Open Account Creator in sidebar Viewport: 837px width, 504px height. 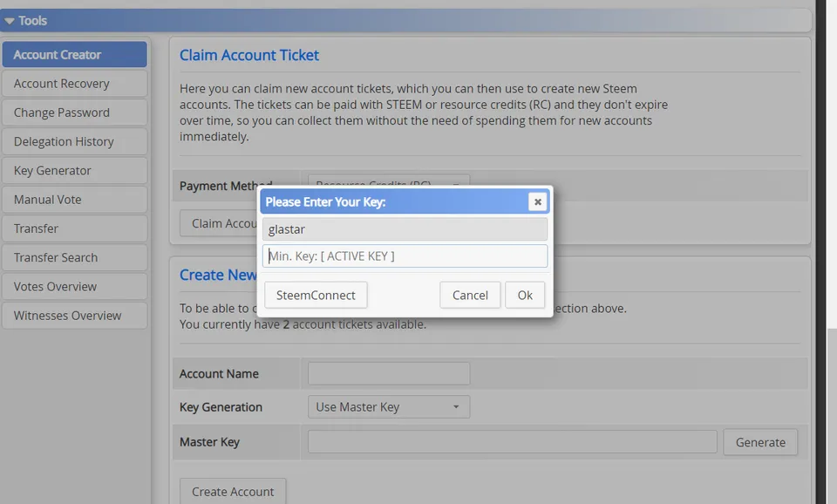click(75, 54)
